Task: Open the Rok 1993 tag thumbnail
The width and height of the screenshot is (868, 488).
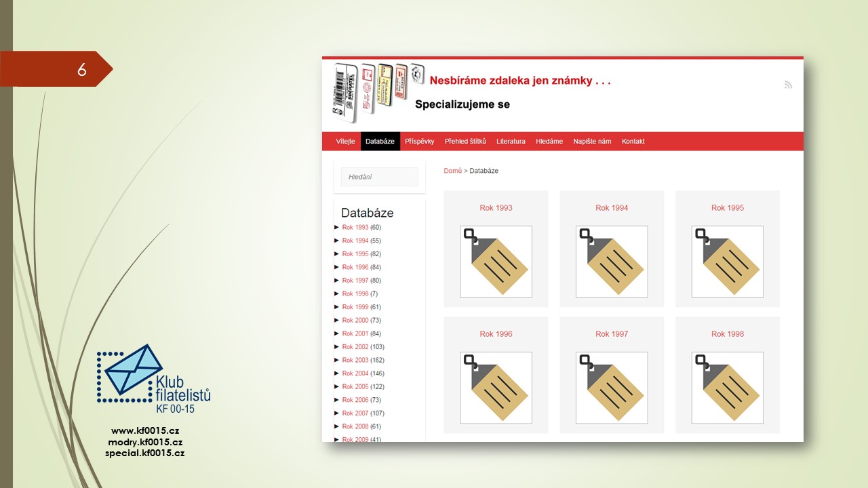Action: pos(496,262)
